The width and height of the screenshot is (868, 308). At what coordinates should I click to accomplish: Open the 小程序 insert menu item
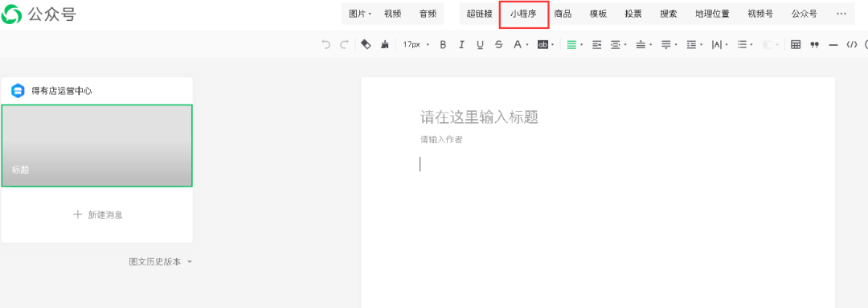(523, 14)
